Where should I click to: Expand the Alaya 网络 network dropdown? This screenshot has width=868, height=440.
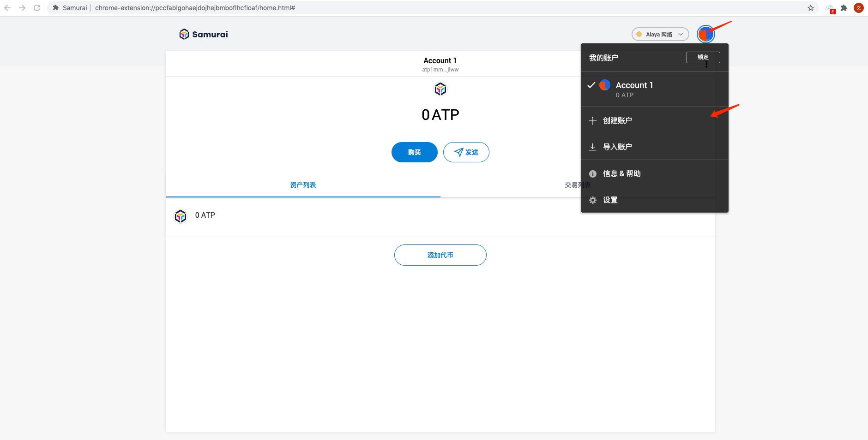tap(660, 34)
